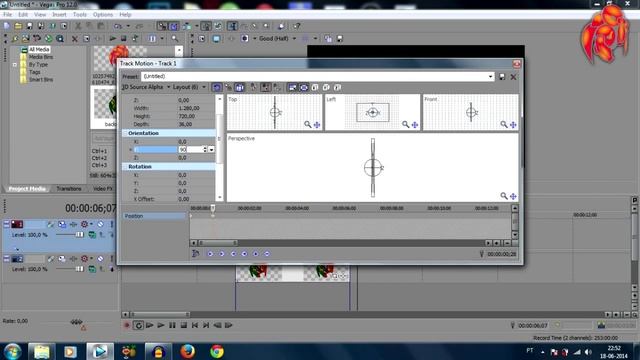Open the slider dropdown beside Orientation Y value

[x=211, y=150]
